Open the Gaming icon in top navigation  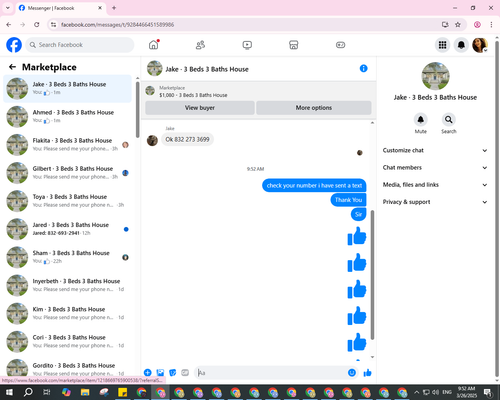click(340, 45)
